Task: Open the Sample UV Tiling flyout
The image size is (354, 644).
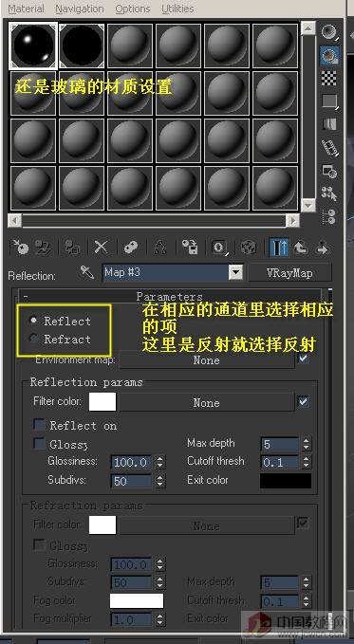Action: (329, 101)
